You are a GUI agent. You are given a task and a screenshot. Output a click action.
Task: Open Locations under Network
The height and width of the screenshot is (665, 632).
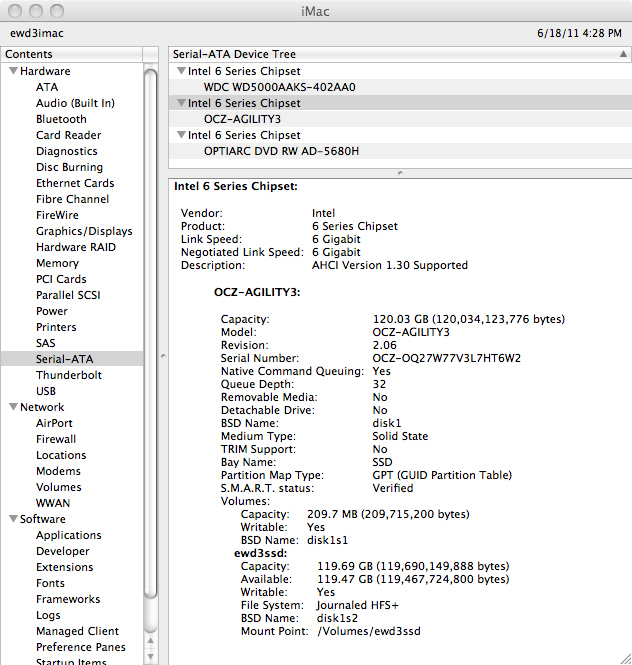(61, 455)
